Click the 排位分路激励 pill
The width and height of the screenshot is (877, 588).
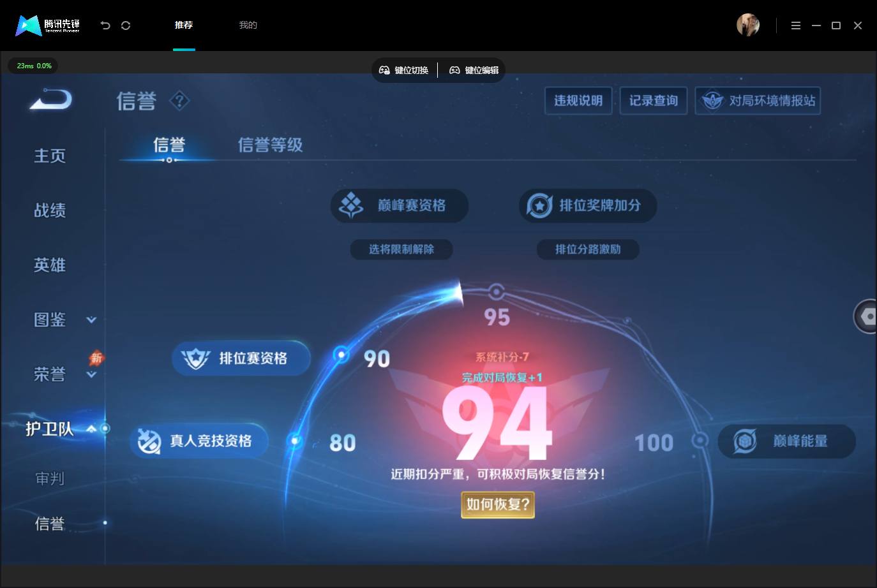tap(588, 249)
